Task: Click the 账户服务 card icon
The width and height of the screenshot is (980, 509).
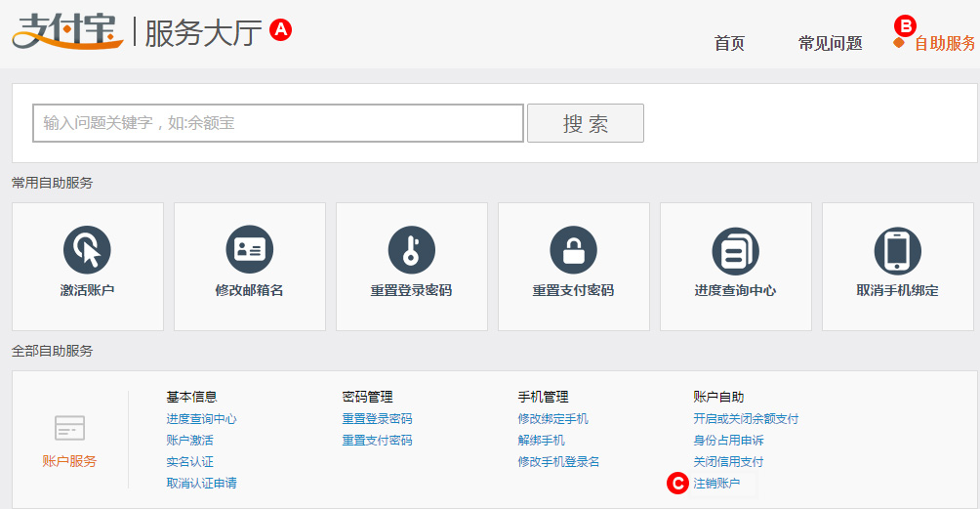Action: [x=69, y=428]
